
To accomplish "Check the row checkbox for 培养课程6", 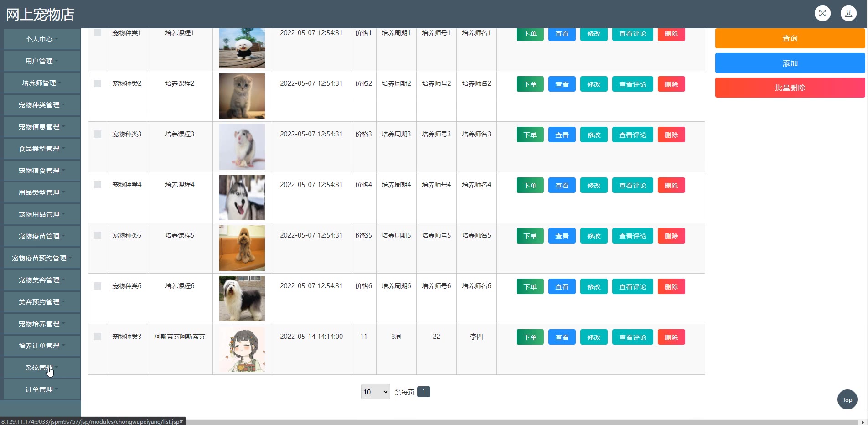I will tap(98, 286).
